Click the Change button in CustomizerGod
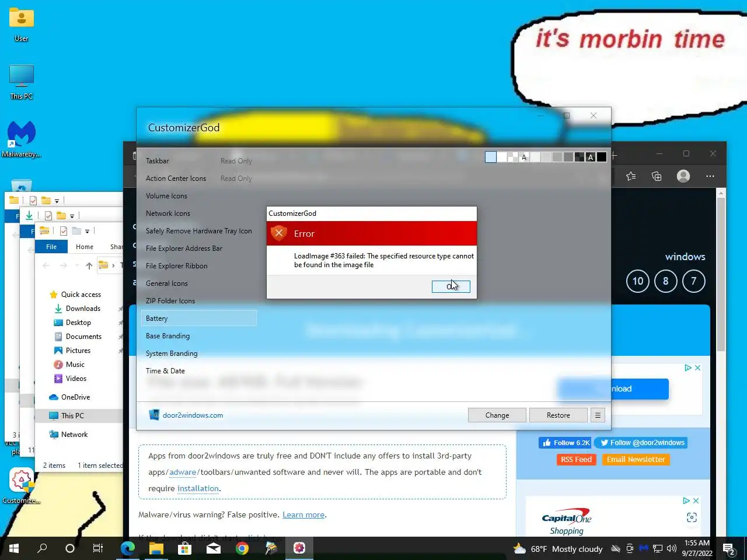The width and height of the screenshot is (747, 560). pos(497,415)
